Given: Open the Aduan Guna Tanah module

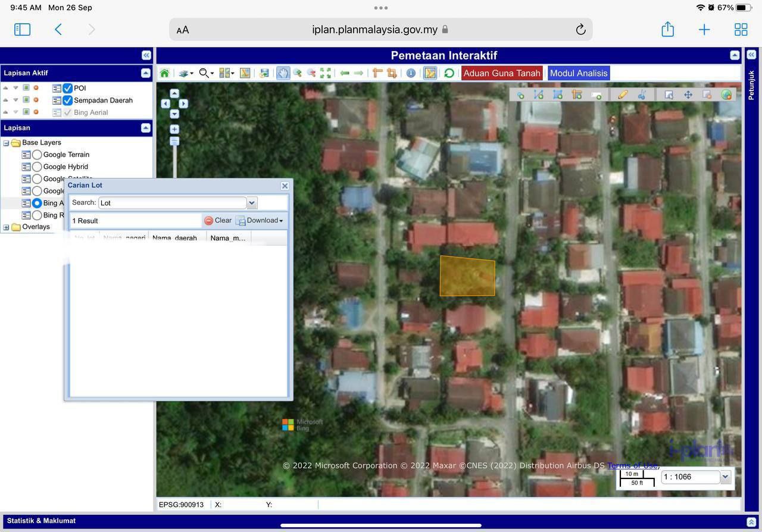Looking at the screenshot, I should point(502,73).
